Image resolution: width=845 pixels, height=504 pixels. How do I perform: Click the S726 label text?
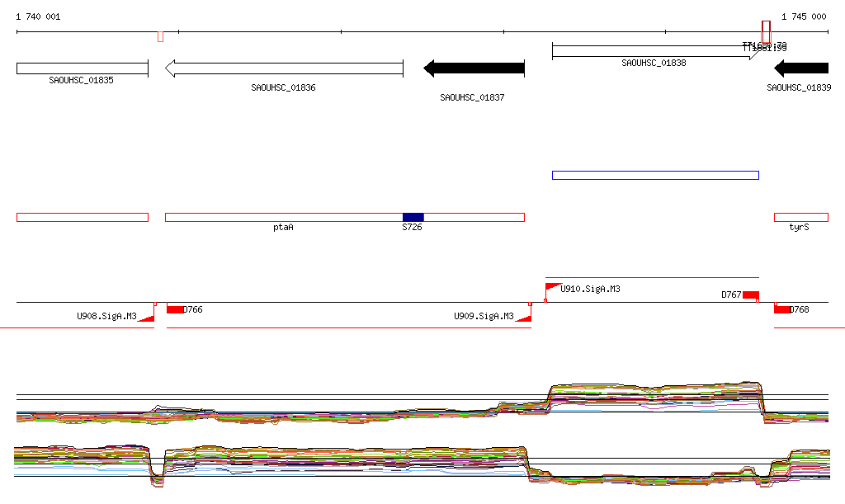point(413,227)
